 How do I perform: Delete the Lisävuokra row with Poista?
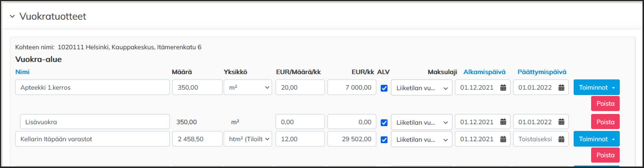pos(605,122)
